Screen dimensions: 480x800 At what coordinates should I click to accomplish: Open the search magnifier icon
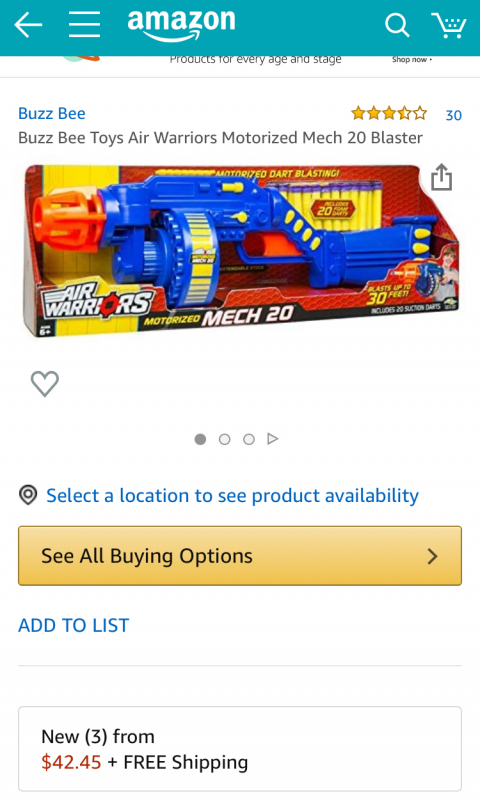pos(397,25)
